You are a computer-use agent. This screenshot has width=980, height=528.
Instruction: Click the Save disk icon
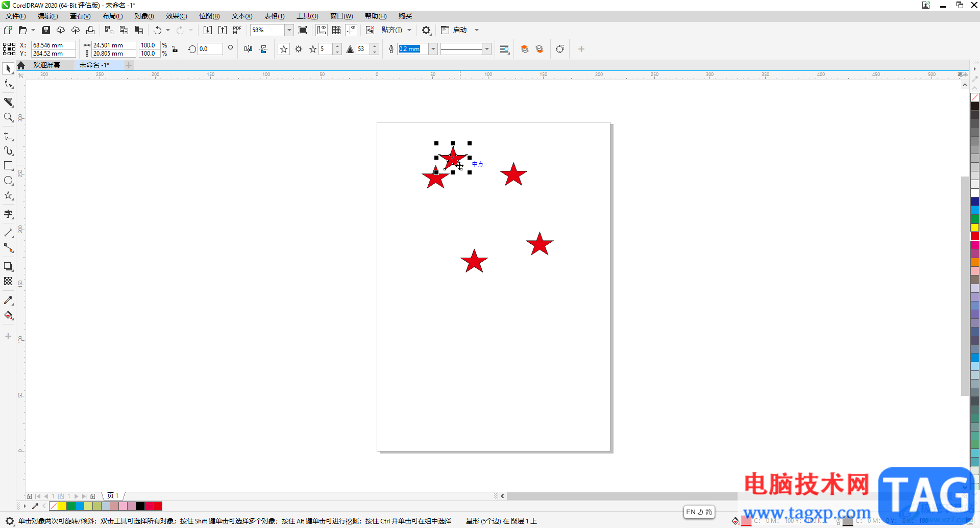46,30
